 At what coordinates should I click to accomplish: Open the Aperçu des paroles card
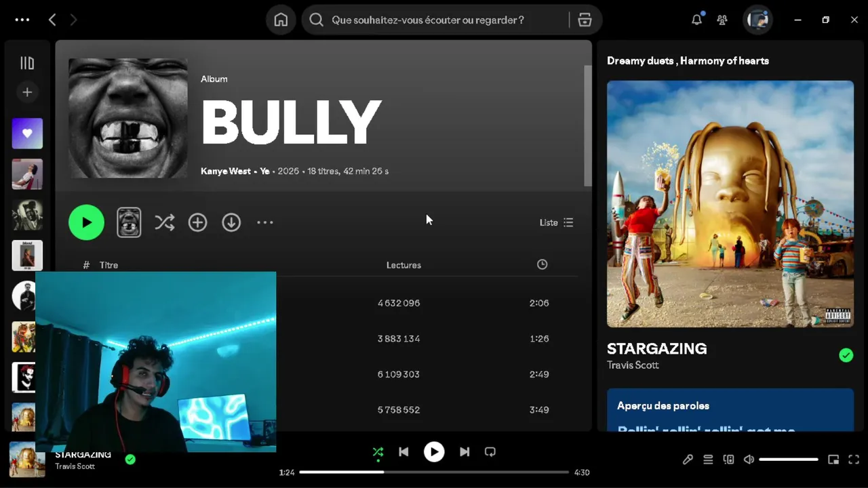[730, 409]
